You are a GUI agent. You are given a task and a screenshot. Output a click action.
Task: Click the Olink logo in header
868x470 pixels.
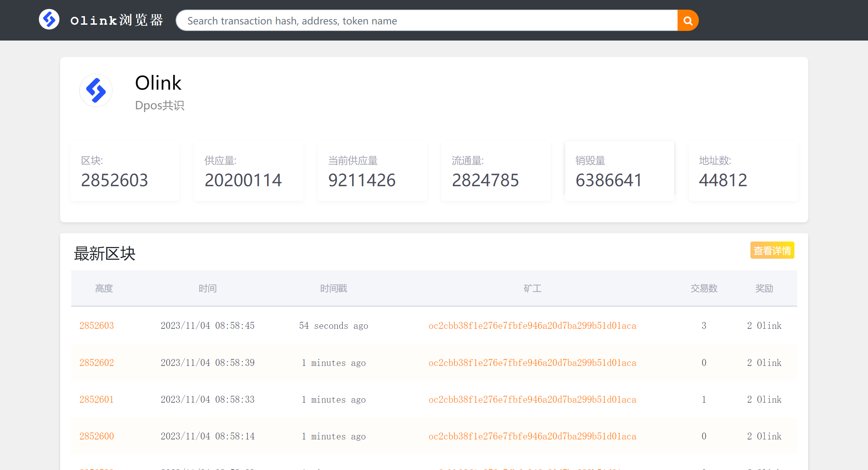coord(49,20)
